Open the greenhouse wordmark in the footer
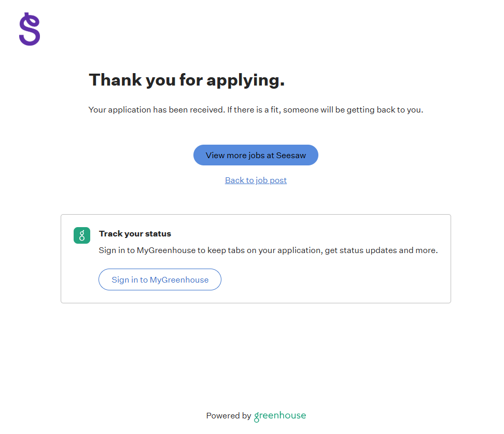This screenshot has height=434, width=504. pyautogui.click(x=280, y=416)
